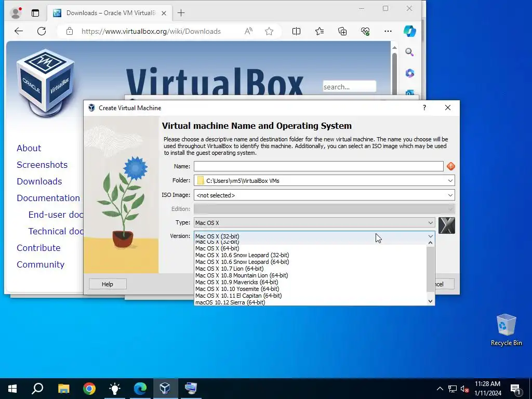Screen dimensions: 532x399
Task: Open the Downloads sidebar link
Action: point(39,181)
